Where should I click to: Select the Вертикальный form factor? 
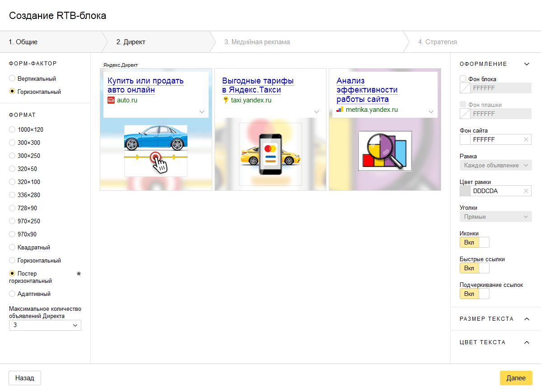pos(12,78)
